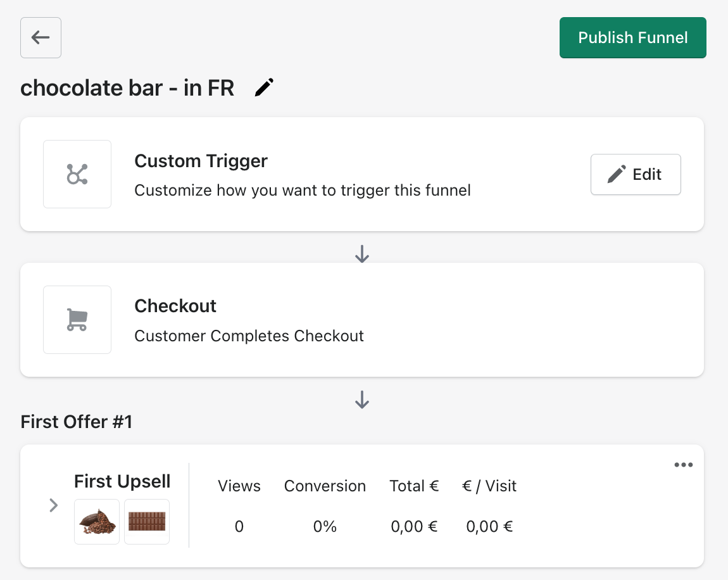The height and width of the screenshot is (580, 728).
Task: Click the Custom Trigger branch icon
Action: 77,174
